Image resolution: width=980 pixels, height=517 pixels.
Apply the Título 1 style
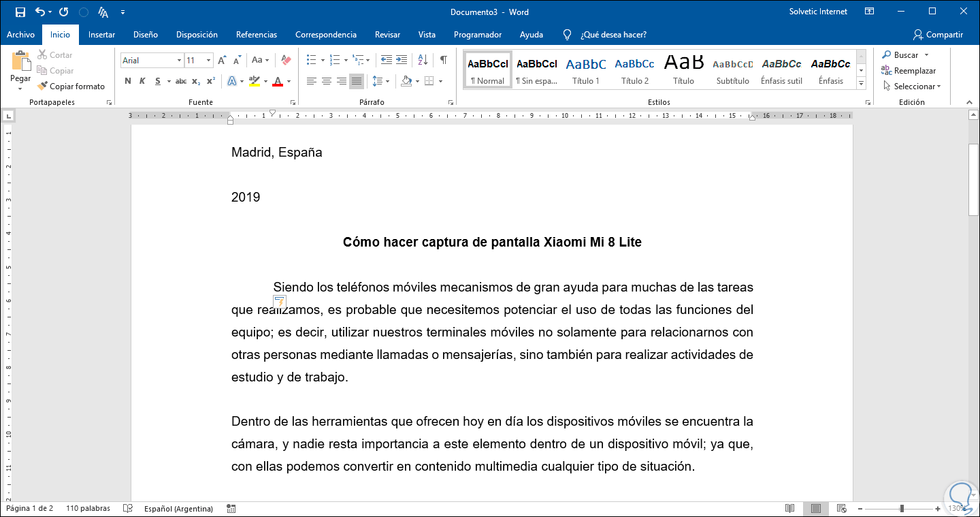coord(586,69)
